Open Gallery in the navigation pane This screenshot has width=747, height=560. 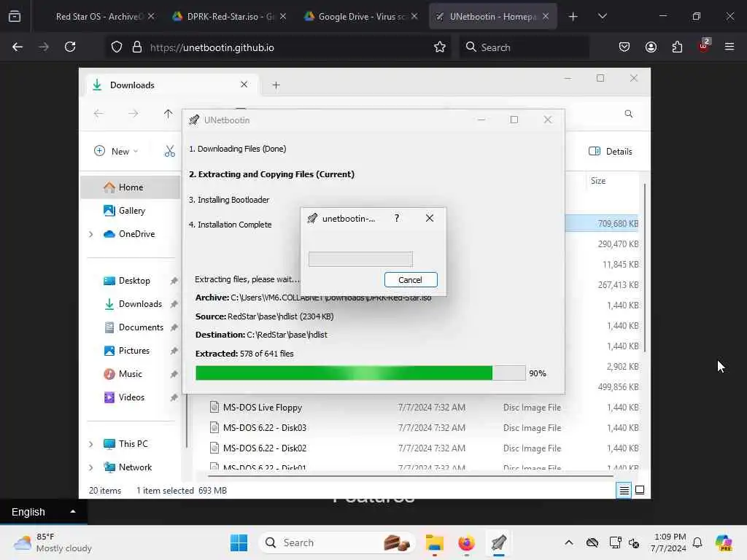[x=131, y=211]
